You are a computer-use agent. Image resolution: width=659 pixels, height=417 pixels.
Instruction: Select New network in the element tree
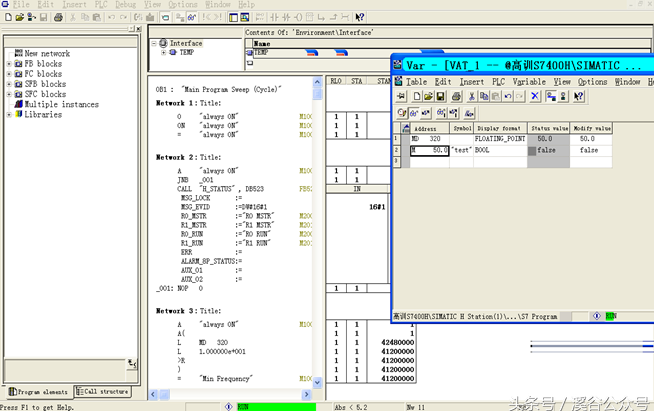pyautogui.click(x=47, y=54)
